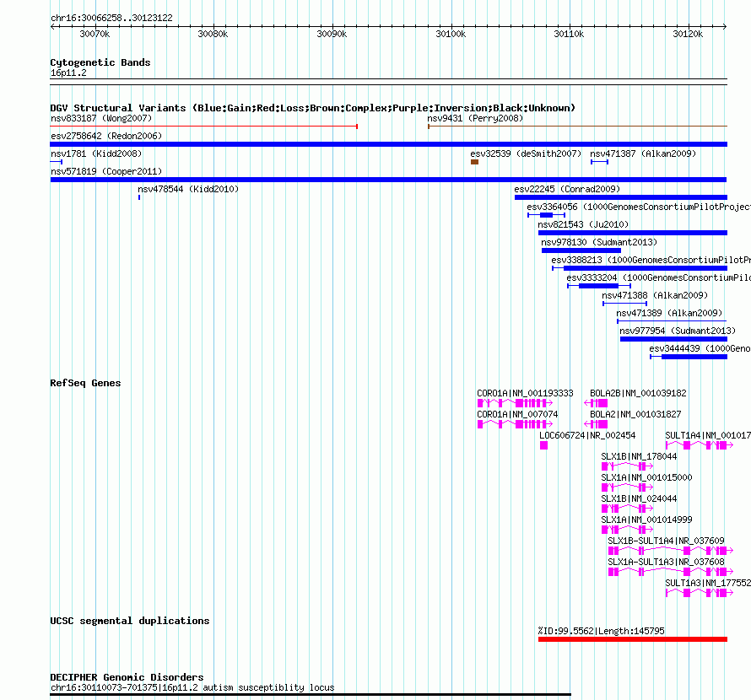
Task: Click the esv22245 (Conrad2009) label
Action: (x=567, y=189)
